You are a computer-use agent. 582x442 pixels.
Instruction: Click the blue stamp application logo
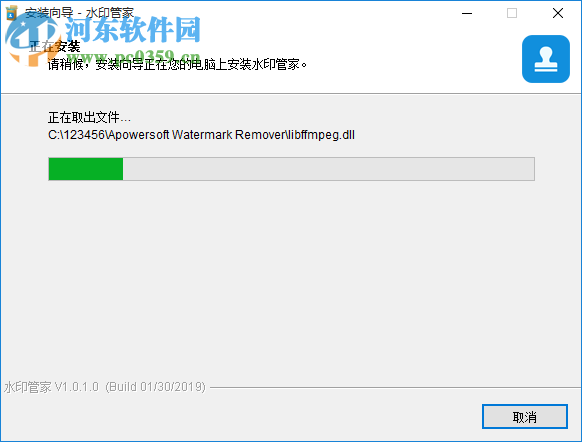(546, 59)
